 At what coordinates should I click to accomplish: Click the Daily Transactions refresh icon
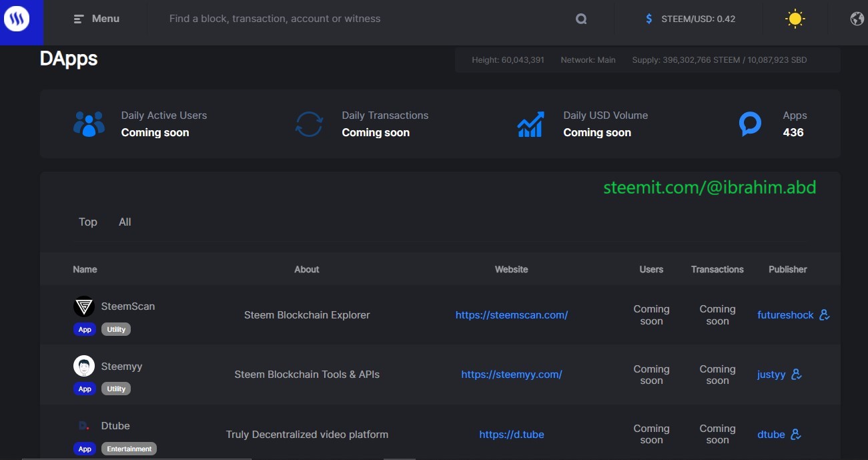coord(309,124)
